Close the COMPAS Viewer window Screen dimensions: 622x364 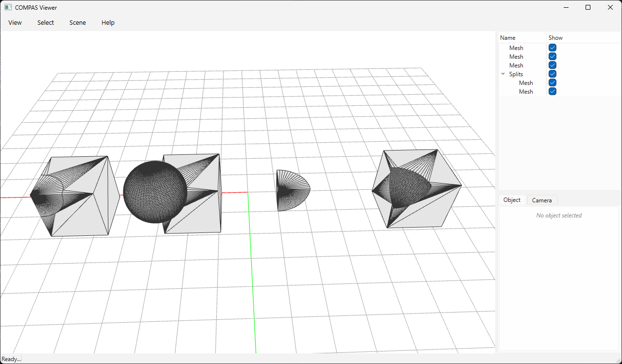[x=610, y=7]
